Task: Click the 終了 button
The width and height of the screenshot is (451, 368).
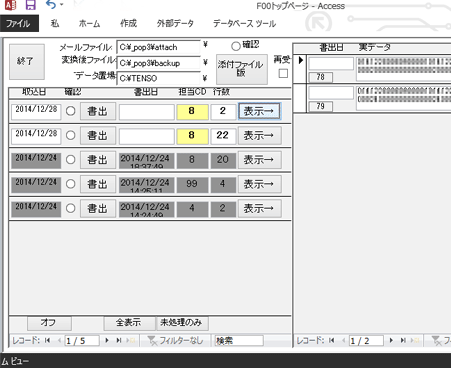Action: (x=27, y=62)
